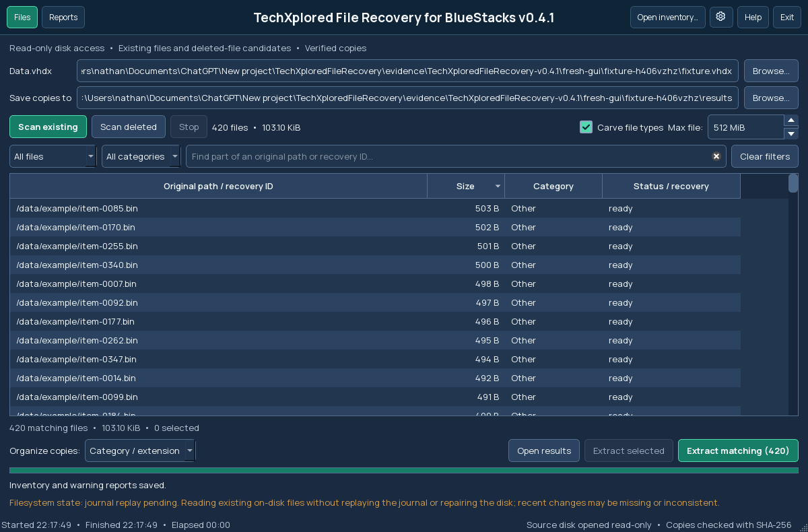Click the 420 matching files summary text
Viewport: 808px width, 532px height.
pos(48,428)
